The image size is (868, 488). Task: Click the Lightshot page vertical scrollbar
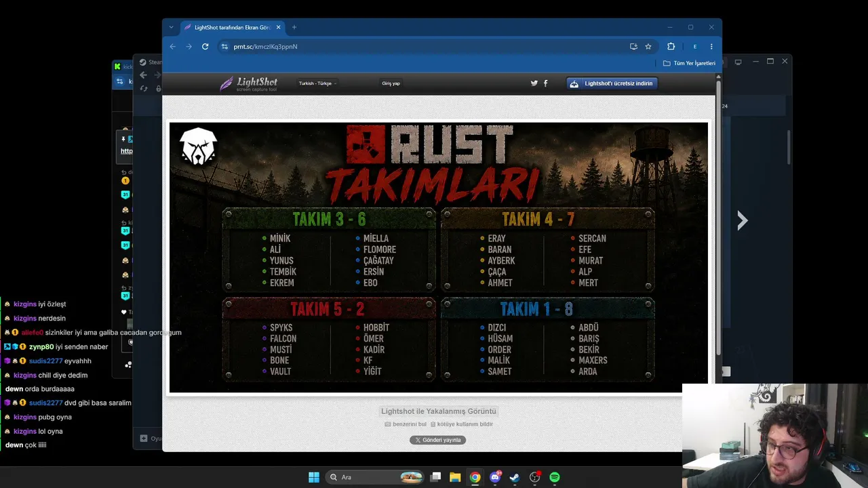719,217
